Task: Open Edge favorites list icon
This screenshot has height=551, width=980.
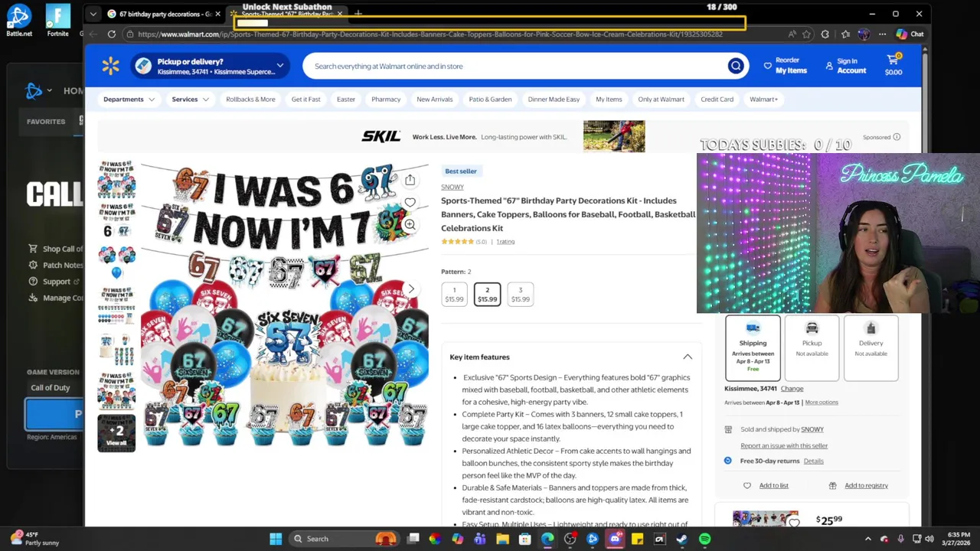Action: pos(845,34)
